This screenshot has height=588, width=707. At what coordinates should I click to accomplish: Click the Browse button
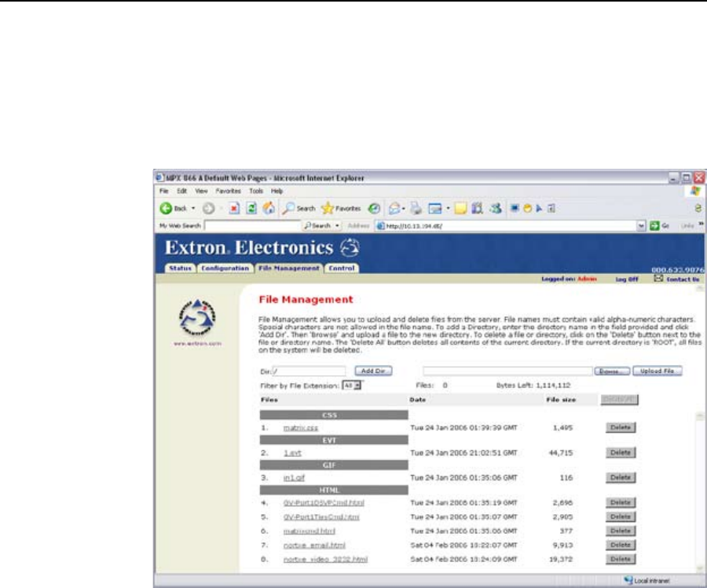point(612,371)
